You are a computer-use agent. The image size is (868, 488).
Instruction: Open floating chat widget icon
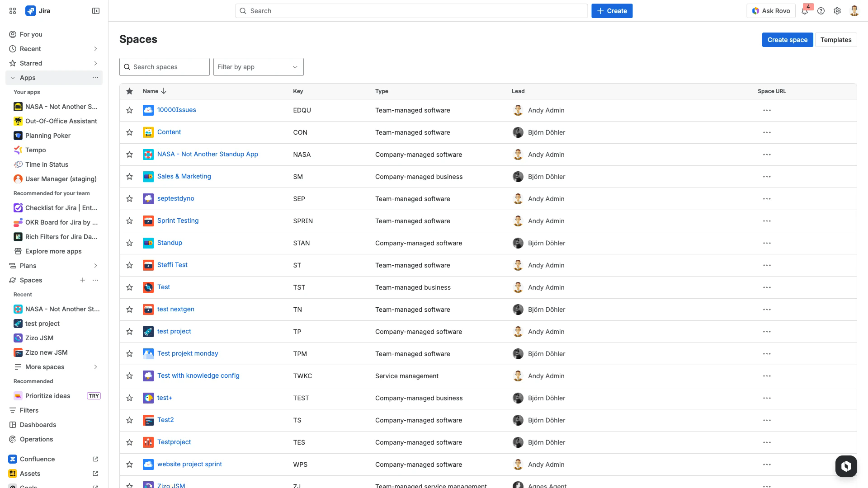[x=846, y=466]
